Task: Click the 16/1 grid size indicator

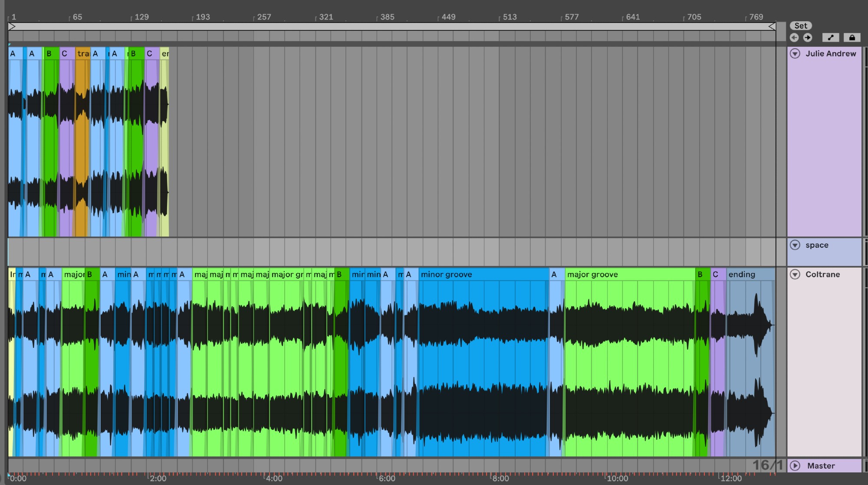Action: coord(767,465)
